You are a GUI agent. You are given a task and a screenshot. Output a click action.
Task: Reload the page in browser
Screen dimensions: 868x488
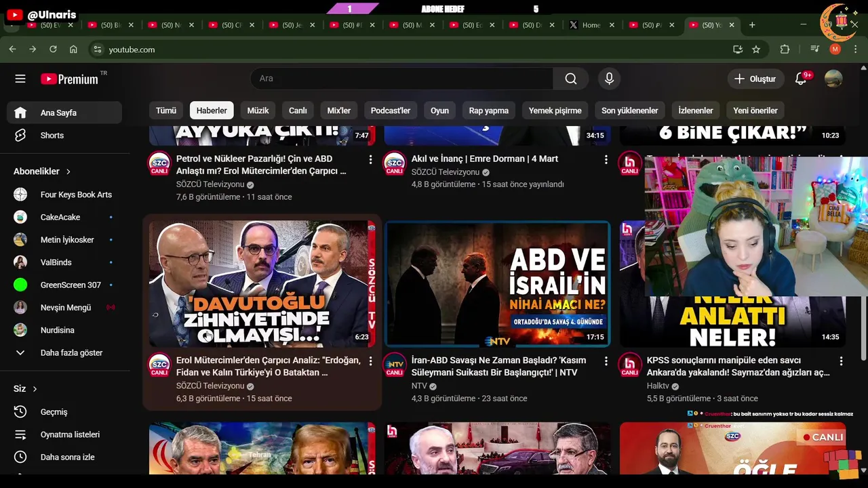[53, 49]
